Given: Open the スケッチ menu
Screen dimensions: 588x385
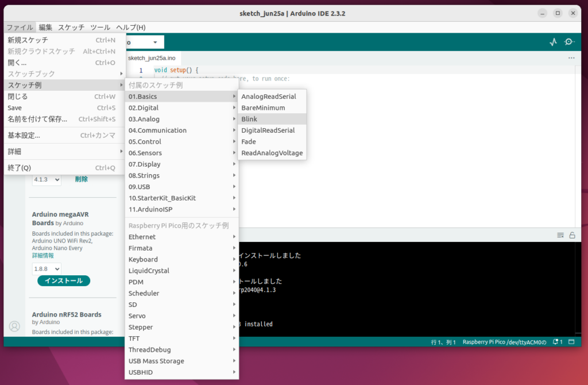Looking at the screenshot, I should 71,28.
